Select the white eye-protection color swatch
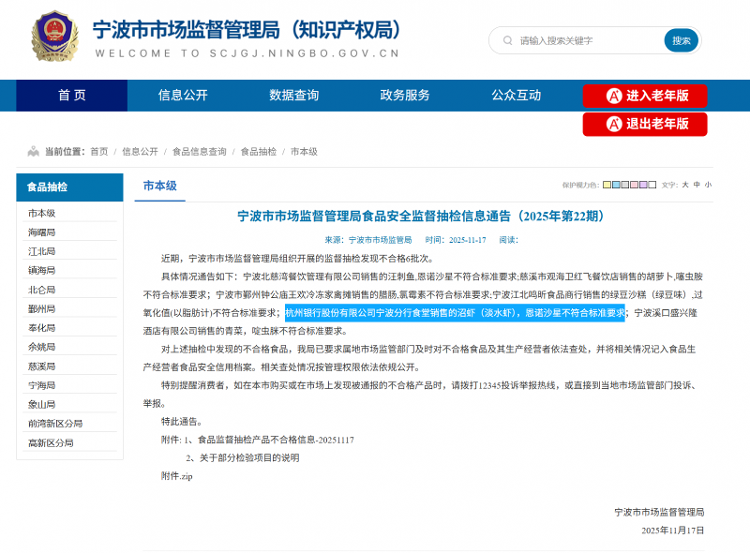 click(652, 185)
